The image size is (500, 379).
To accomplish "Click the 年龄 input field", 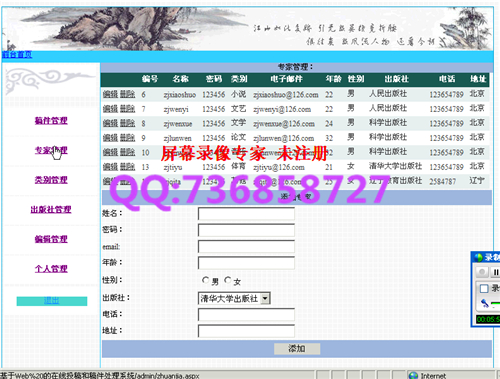I will (x=246, y=263).
